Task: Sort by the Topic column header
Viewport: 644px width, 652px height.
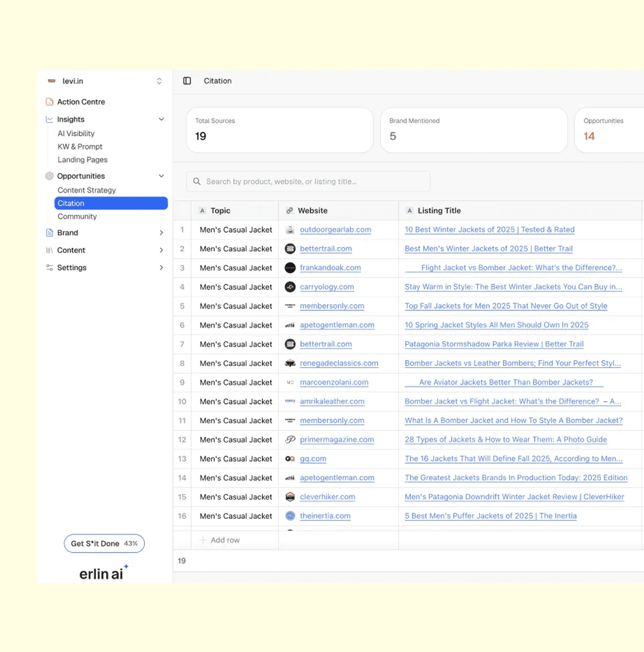Action: pyautogui.click(x=235, y=211)
